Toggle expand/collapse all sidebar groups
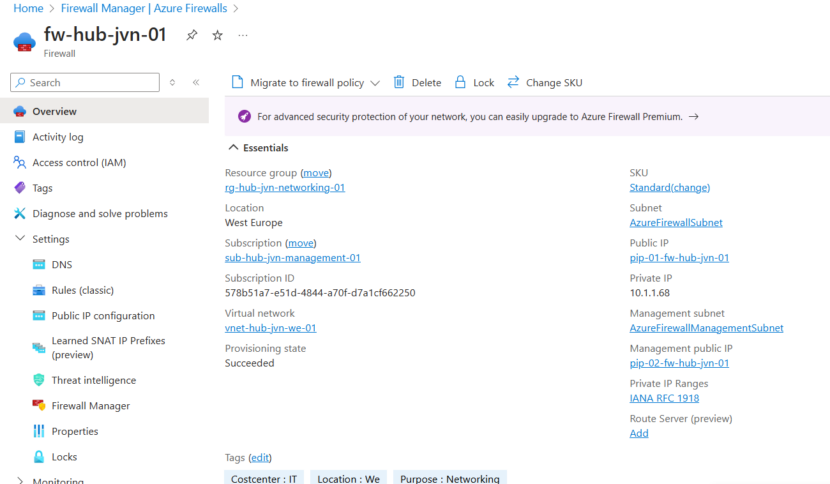Screen dimensions: 830x484 [x=173, y=83]
